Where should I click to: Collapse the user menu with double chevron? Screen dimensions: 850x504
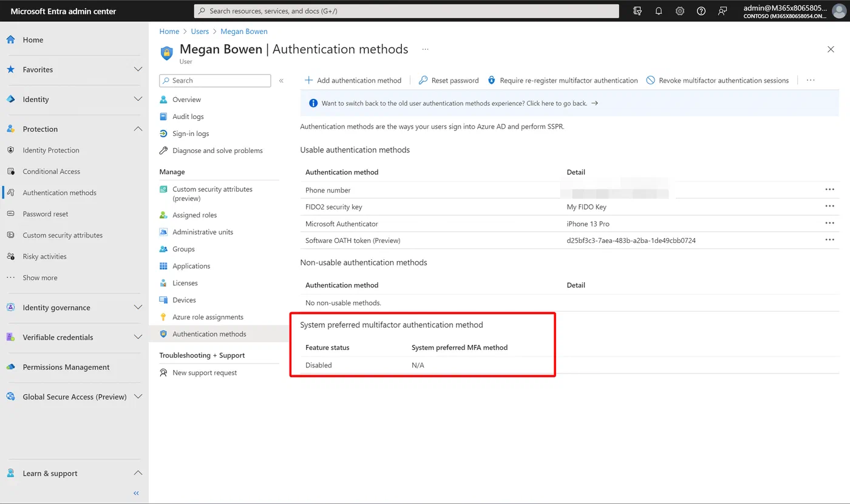[x=281, y=80]
